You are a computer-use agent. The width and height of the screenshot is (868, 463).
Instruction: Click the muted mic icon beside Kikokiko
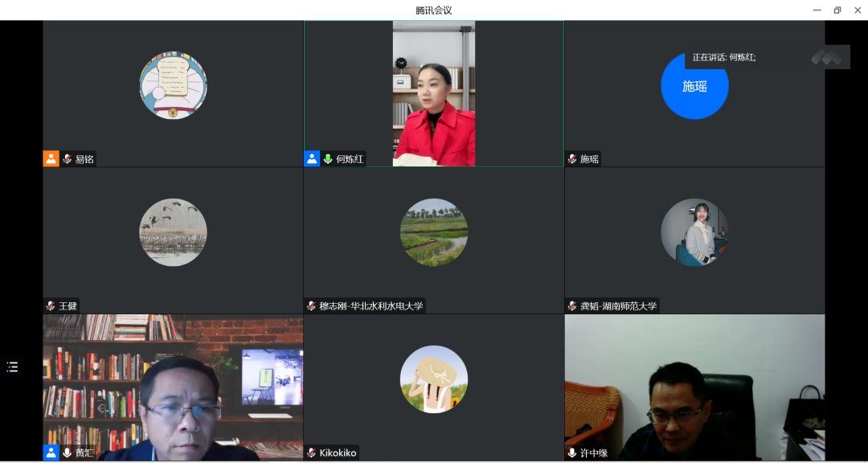coord(311,453)
